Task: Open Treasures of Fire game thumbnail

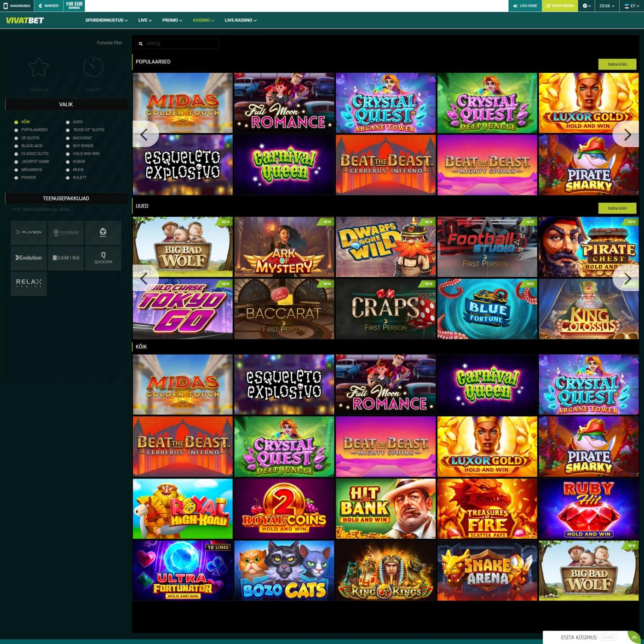Action: [x=487, y=509]
